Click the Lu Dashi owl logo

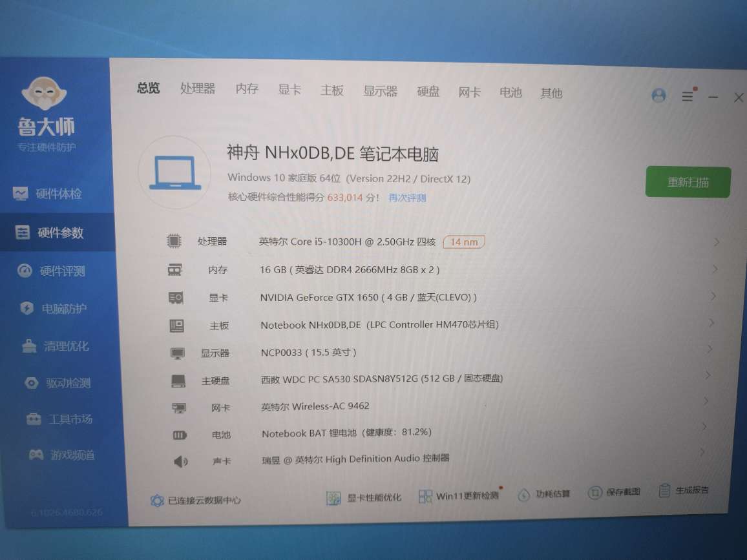pyautogui.click(x=44, y=93)
